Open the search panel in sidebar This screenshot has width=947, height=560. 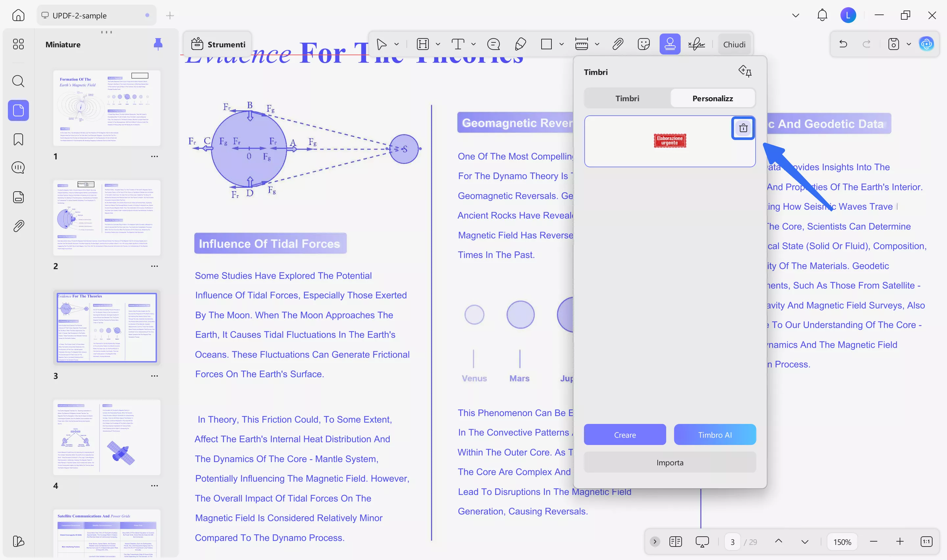pyautogui.click(x=18, y=81)
